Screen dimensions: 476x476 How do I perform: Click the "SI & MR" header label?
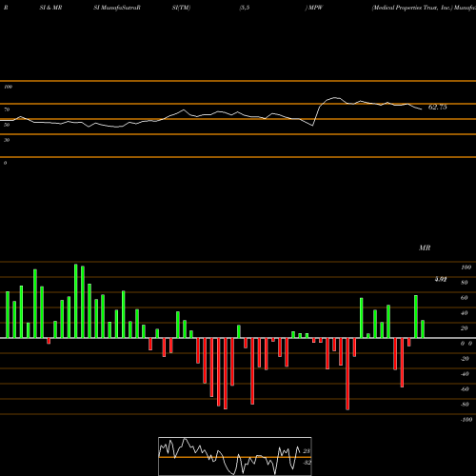[50, 8]
